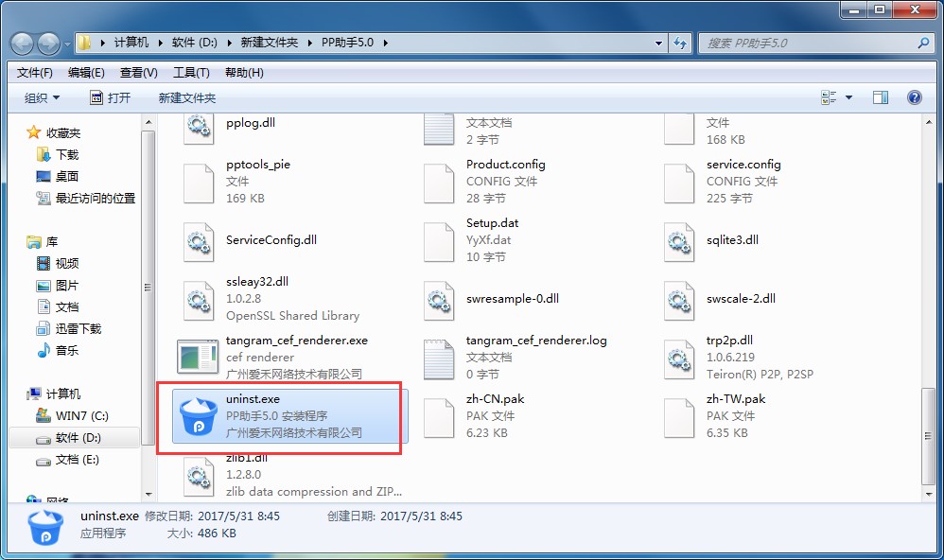Viewport: 944px width, 560px height.
Task: Open the 文档 library
Action: 58,307
